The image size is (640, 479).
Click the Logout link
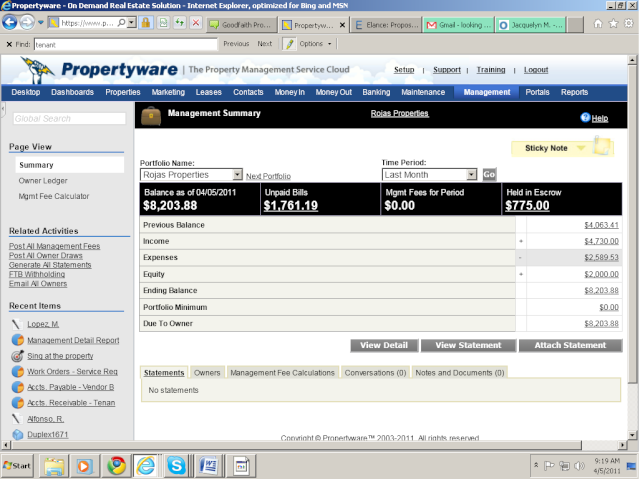(x=536, y=70)
